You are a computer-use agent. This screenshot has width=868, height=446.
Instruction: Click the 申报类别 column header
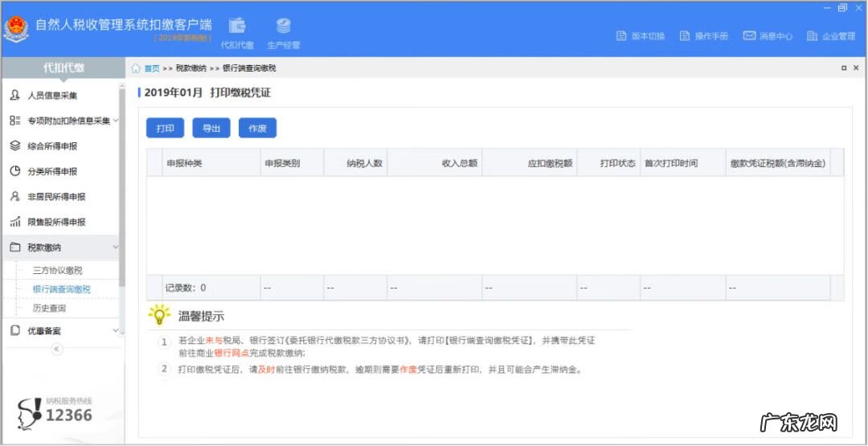(293, 163)
